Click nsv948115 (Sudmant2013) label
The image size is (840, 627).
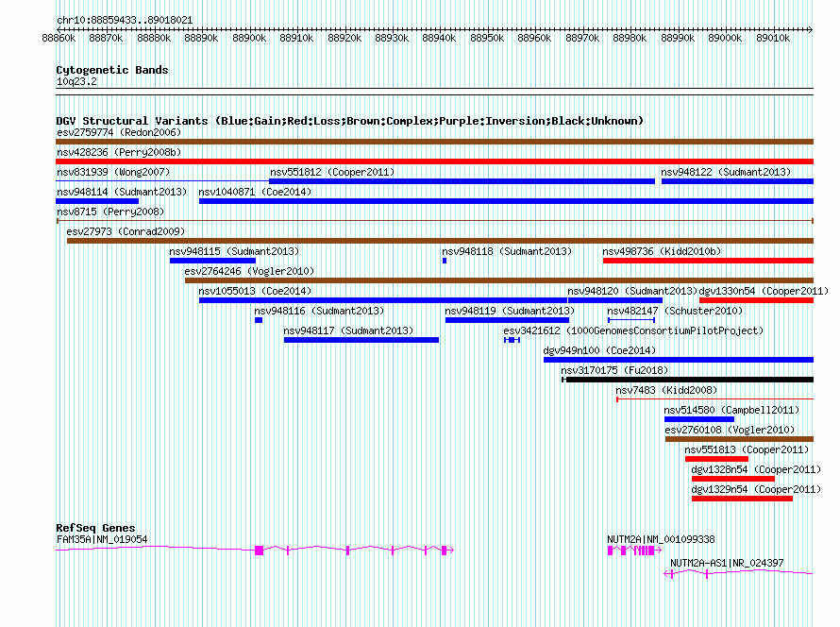point(234,251)
